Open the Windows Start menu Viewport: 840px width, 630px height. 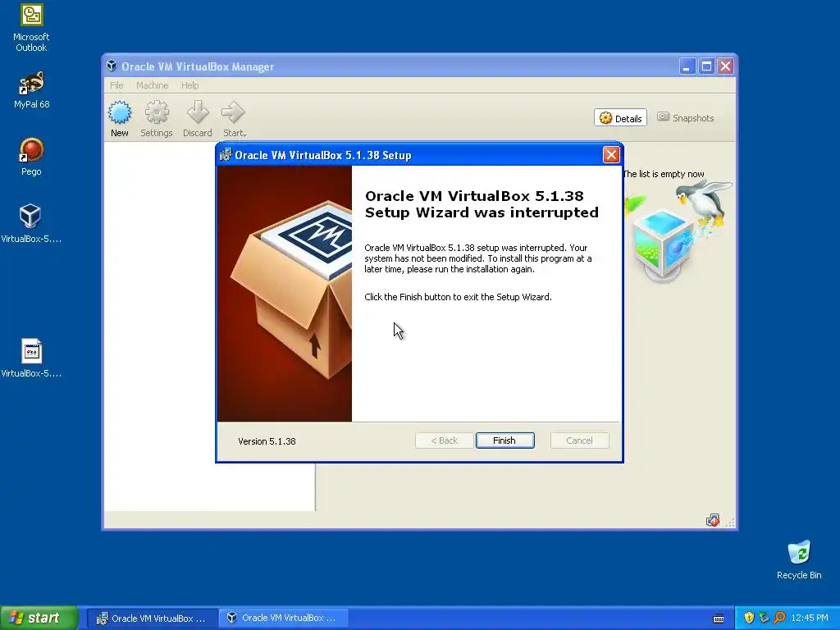pyautogui.click(x=39, y=618)
